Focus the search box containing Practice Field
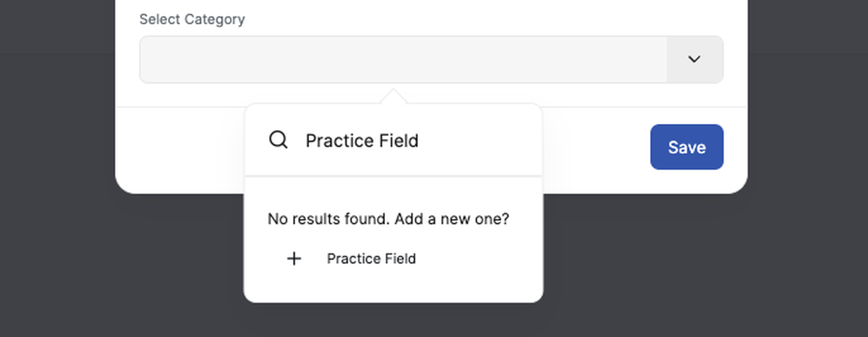 [x=393, y=140]
